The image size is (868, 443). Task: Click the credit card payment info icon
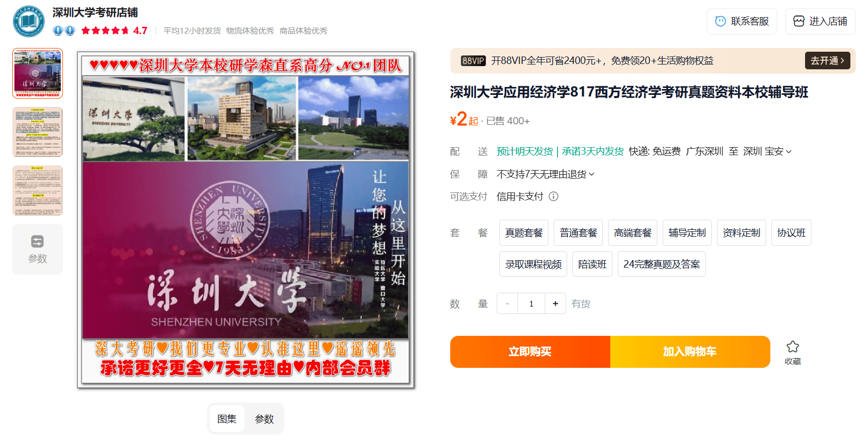(x=554, y=196)
